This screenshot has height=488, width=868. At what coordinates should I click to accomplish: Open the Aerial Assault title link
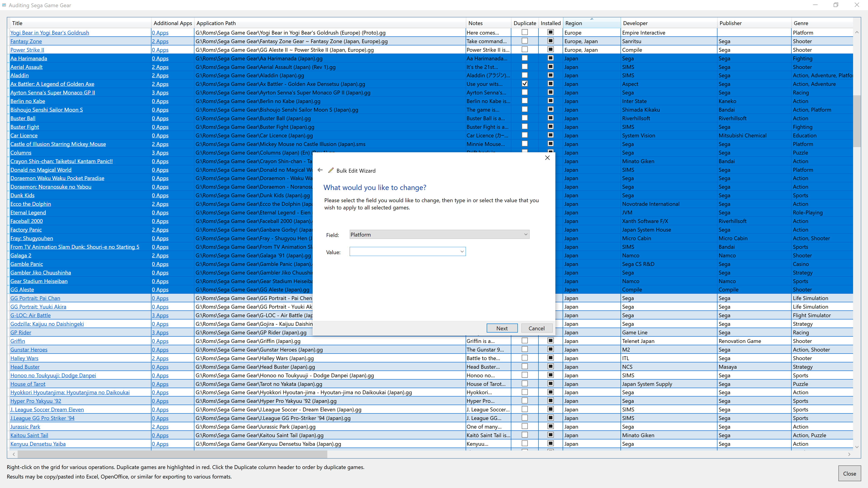[x=26, y=67]
